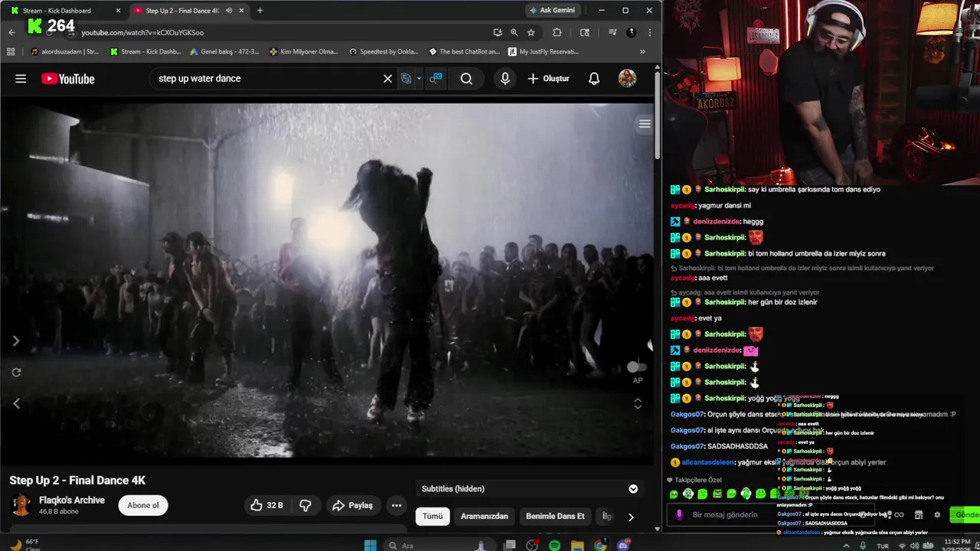This screenshot has height=551, width=980.
Task: Select the Benimle Dans Et filter chip
Action: (555, 516)
